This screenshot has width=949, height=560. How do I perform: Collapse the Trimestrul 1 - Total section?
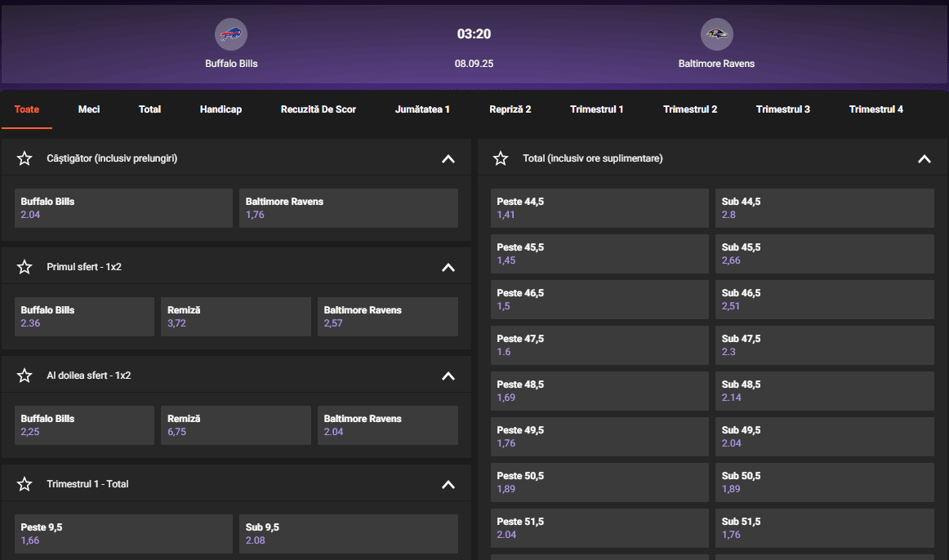(448, 484)
